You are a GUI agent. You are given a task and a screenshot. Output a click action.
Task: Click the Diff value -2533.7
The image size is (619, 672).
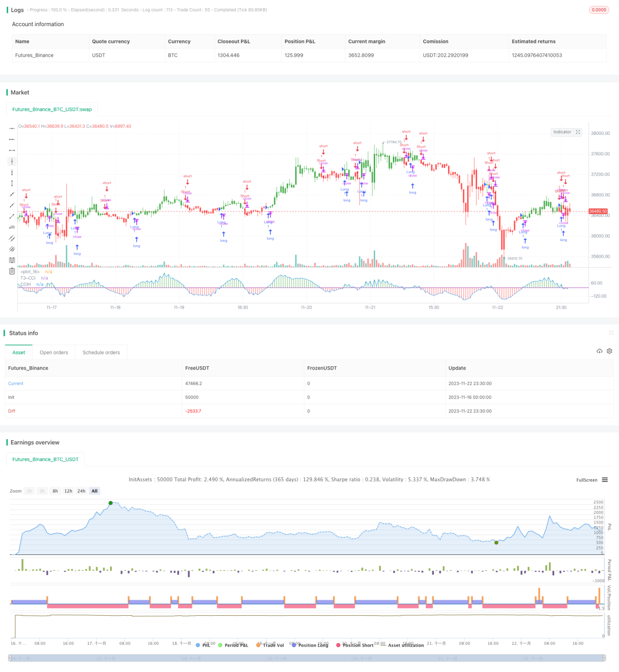193,411
